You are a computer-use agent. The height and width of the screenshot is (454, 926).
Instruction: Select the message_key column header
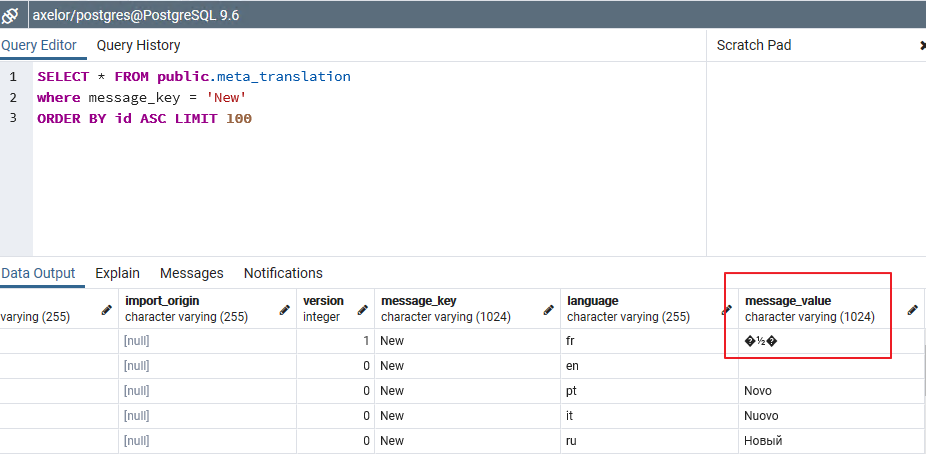(468, 309)
